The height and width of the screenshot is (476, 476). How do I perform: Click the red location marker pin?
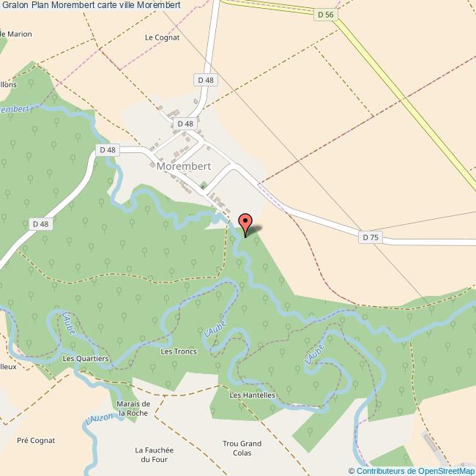(x=245, y=225)
